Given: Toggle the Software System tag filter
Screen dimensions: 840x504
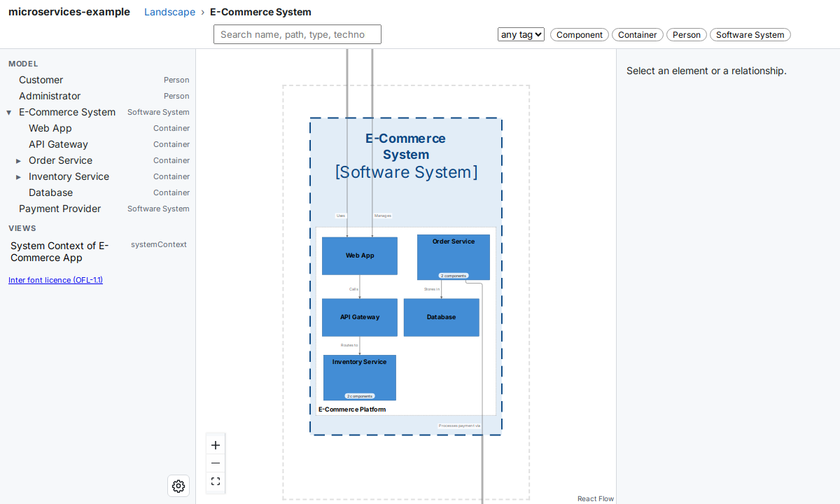Looking at the screenshot, I should (750, 34).
